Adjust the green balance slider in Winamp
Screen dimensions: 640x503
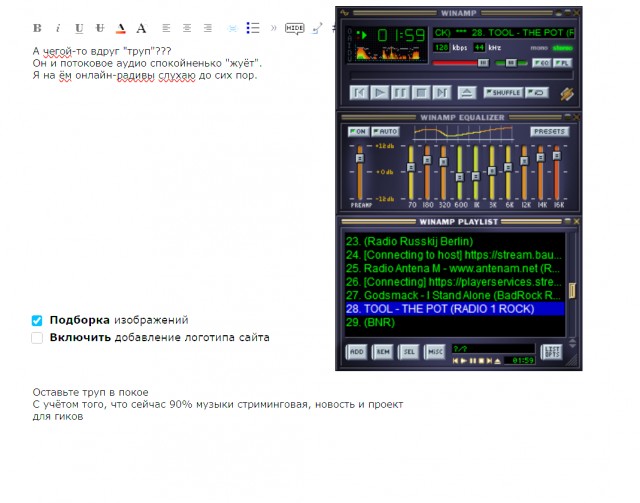[511, 63]
